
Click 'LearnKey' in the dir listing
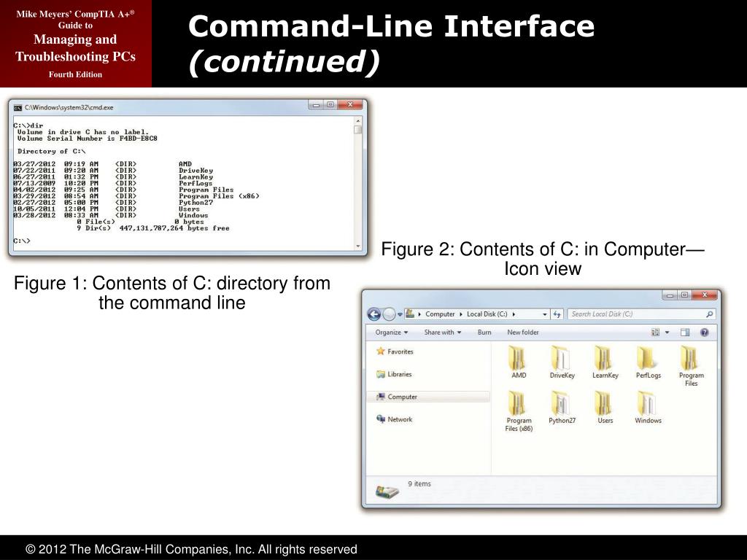[196, 176]
